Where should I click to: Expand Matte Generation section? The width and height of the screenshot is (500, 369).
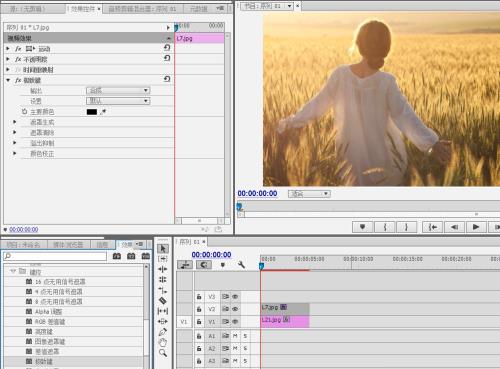(15, 122)
